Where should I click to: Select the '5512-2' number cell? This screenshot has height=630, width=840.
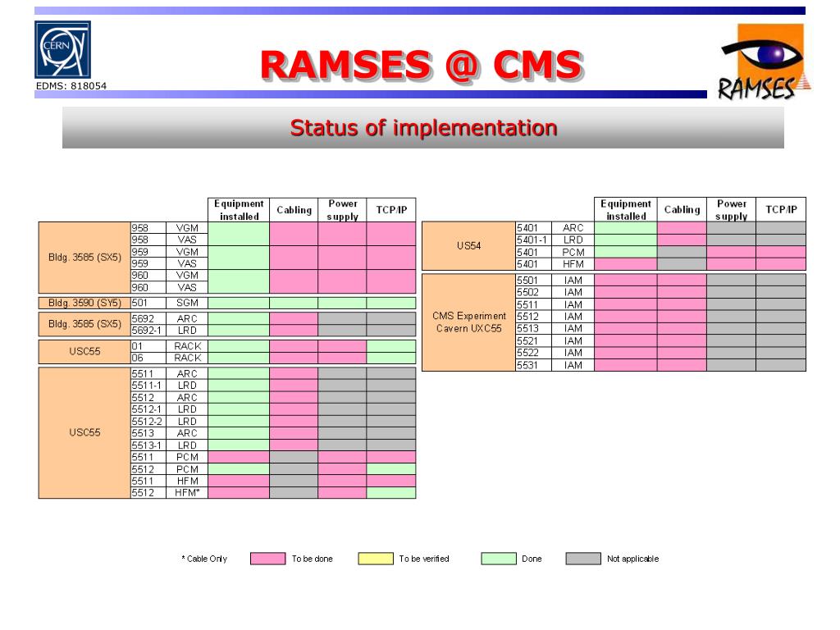[x=148, y=422]
